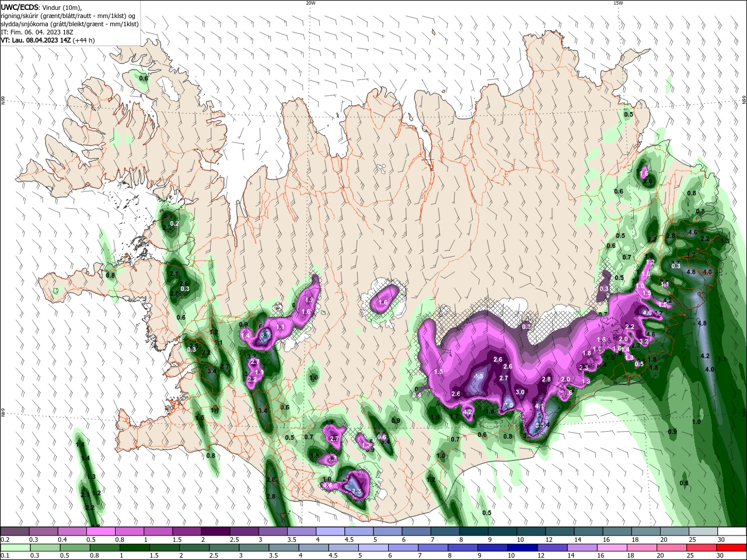Click the 'UWC/ECDS' title text
This screenshot has width=747, height=560.
(20, 7)
